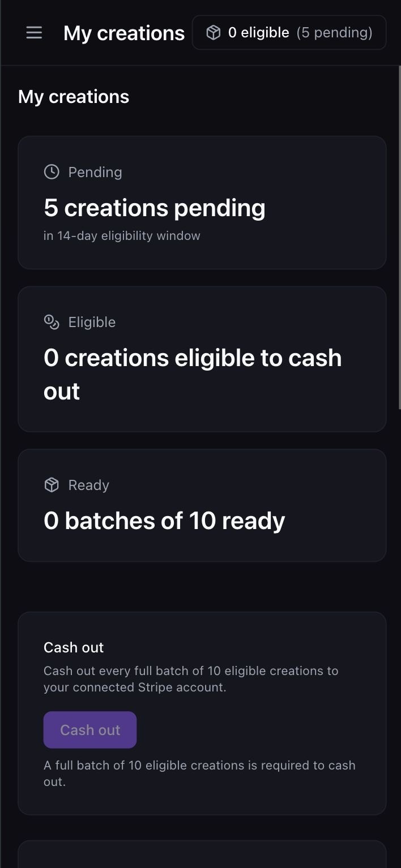Click the coins icon beside Eligible
Viewport: 401px width, 868px height.
pyautogui.click(x=52, y=322)
